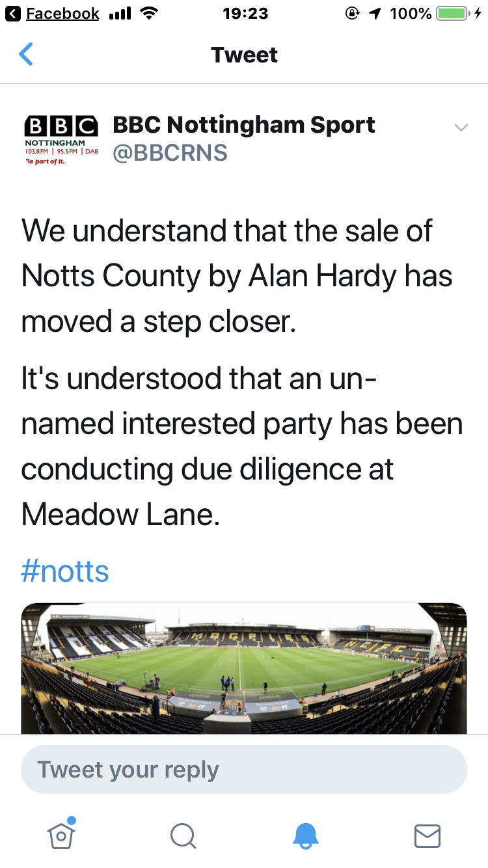Open the Search tab

click(183, 835)
